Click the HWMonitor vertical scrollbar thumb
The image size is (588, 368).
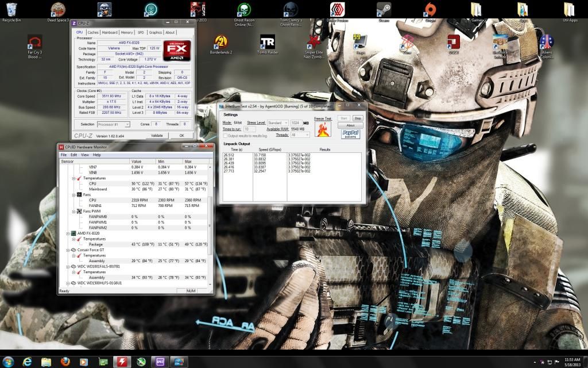pyautogui.click(x=210, y=225)
